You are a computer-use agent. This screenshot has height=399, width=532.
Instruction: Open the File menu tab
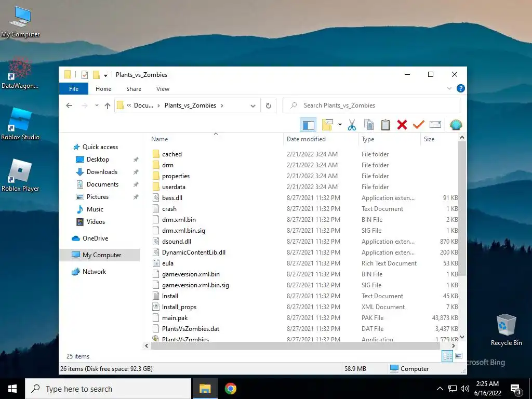point(74,89)
